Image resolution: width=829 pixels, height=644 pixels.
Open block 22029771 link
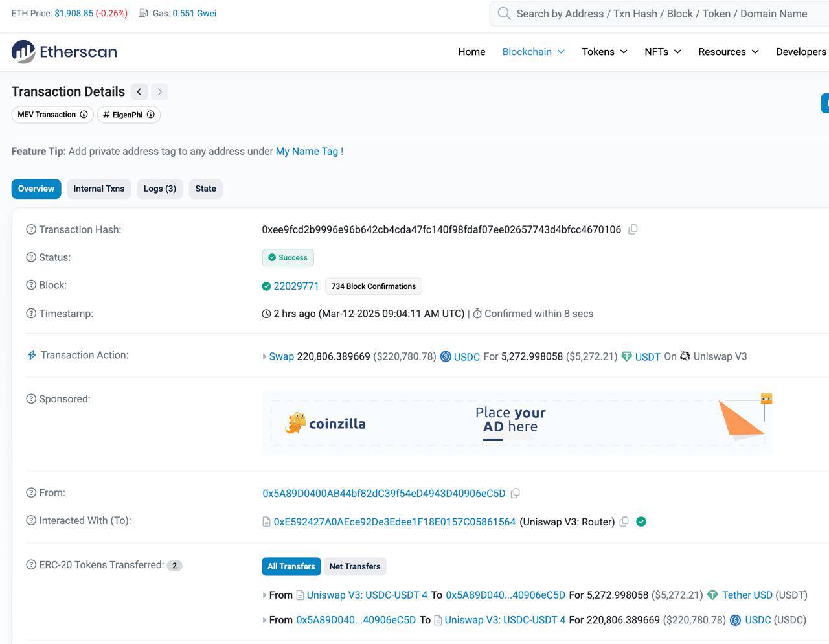(x=296, y=286)
